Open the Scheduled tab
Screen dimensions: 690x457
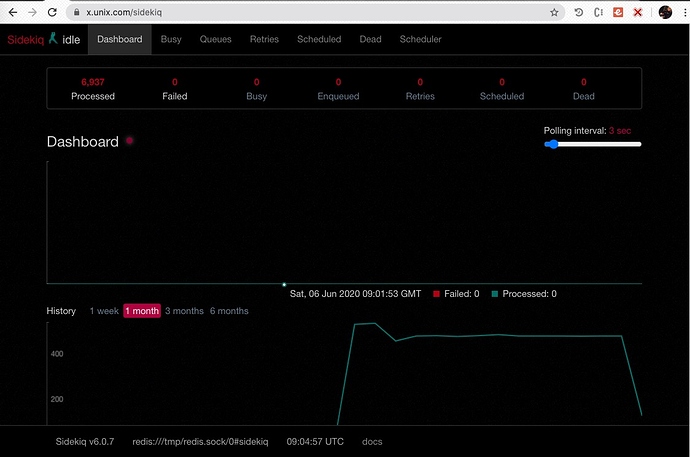319,40
